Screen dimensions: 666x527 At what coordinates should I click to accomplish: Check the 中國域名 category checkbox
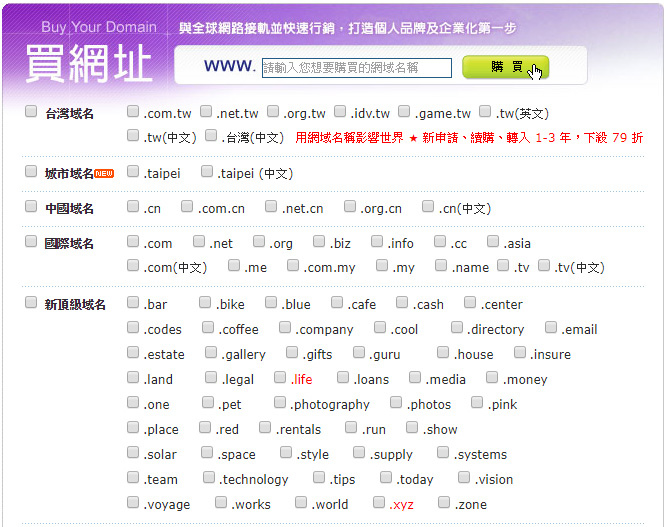[x=31, y=207]
